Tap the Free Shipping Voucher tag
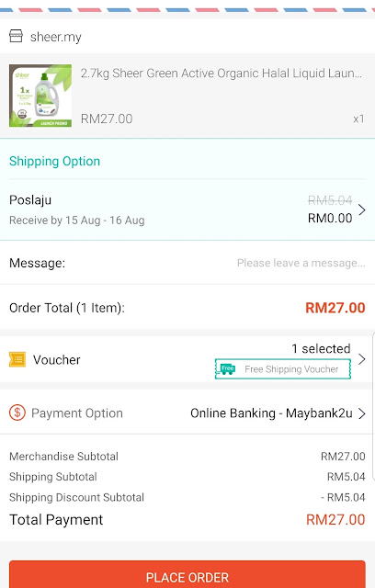This screenshot has height=588, width=375. (283, 369)
